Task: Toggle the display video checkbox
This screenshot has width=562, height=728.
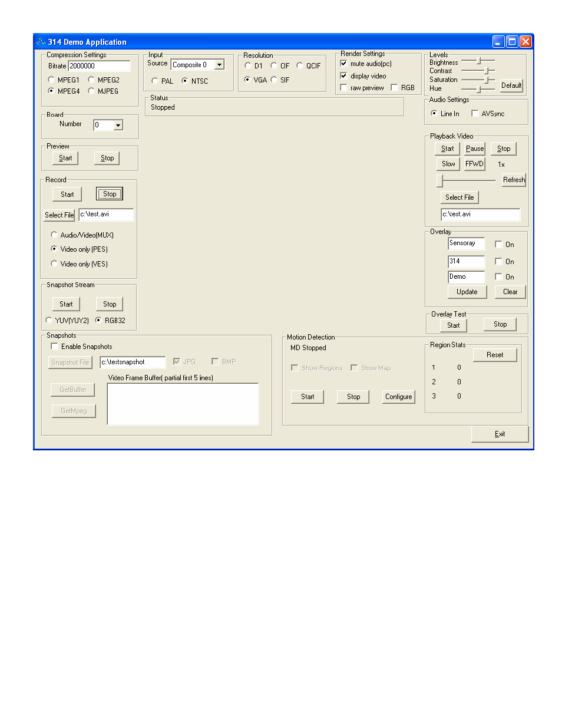Action: pos(344,76)
